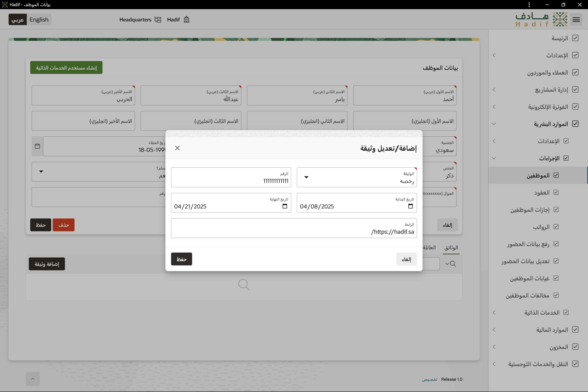Click the الاسم الأول (انجليزي) field

point(405,121)
